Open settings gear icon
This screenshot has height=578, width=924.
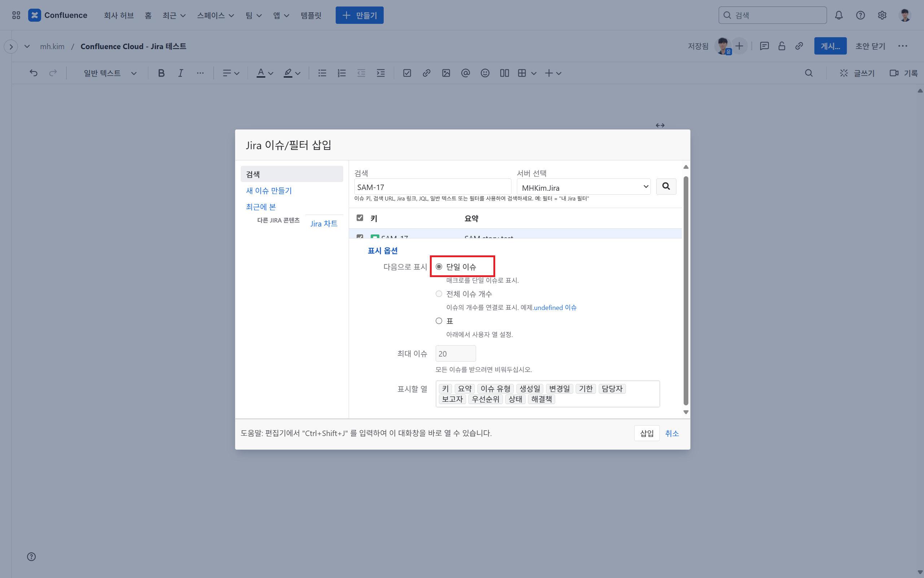coord(882,15)
